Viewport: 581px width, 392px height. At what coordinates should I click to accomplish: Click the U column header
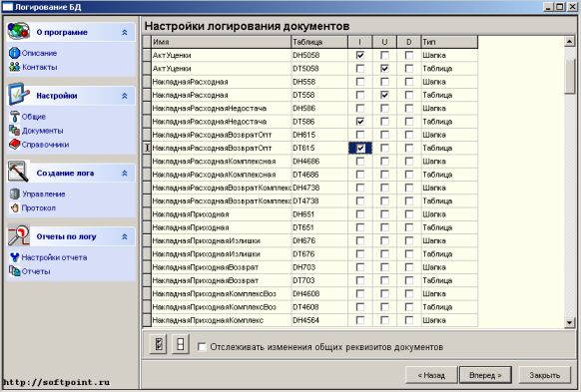pos(384,42)
